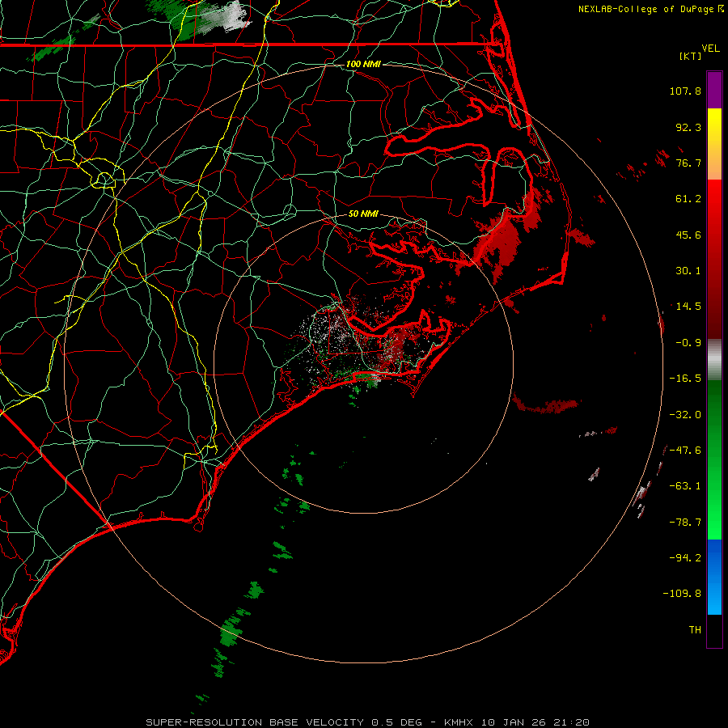Select the -32.0 scale value
This screenshot has width=728, height=728.
pos(685,415)
